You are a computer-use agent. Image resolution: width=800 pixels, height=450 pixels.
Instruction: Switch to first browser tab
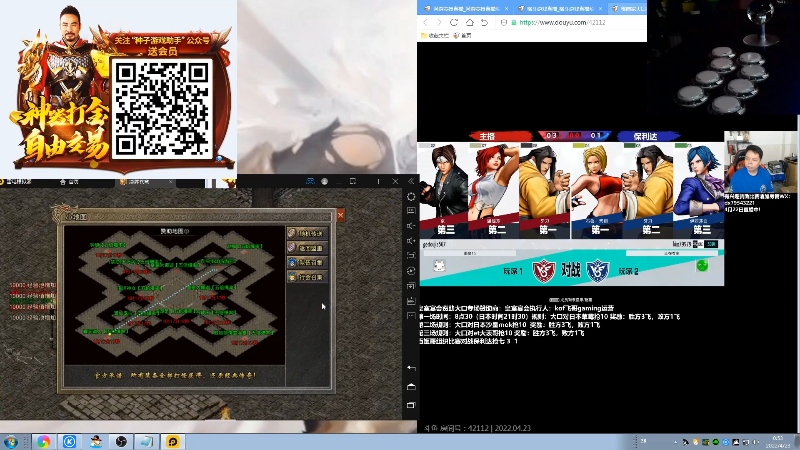click(x=466, y=9)
